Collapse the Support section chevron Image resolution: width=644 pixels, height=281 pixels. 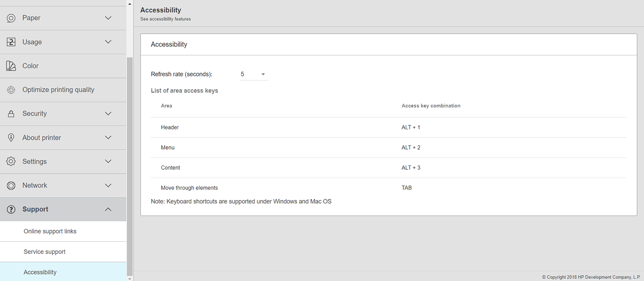pyautogui.click(x=108, y=209)
